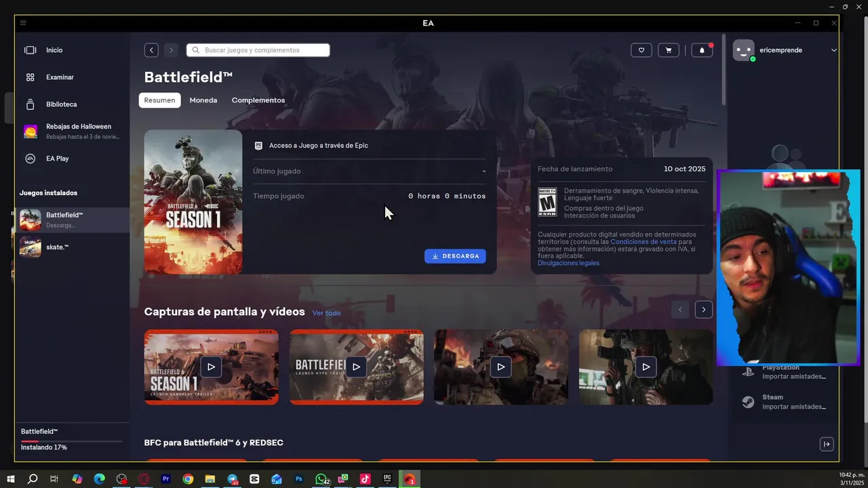Open Windows taskbar search

(x=33, y=479)
